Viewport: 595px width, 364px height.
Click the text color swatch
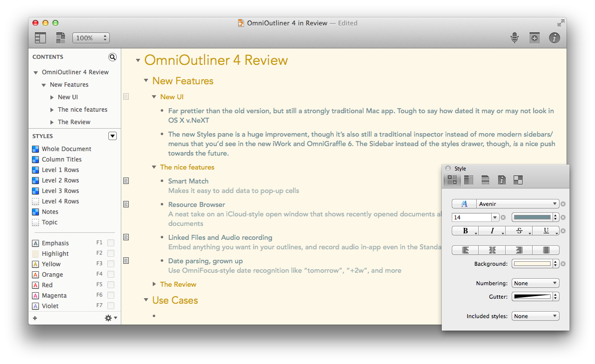532,217
